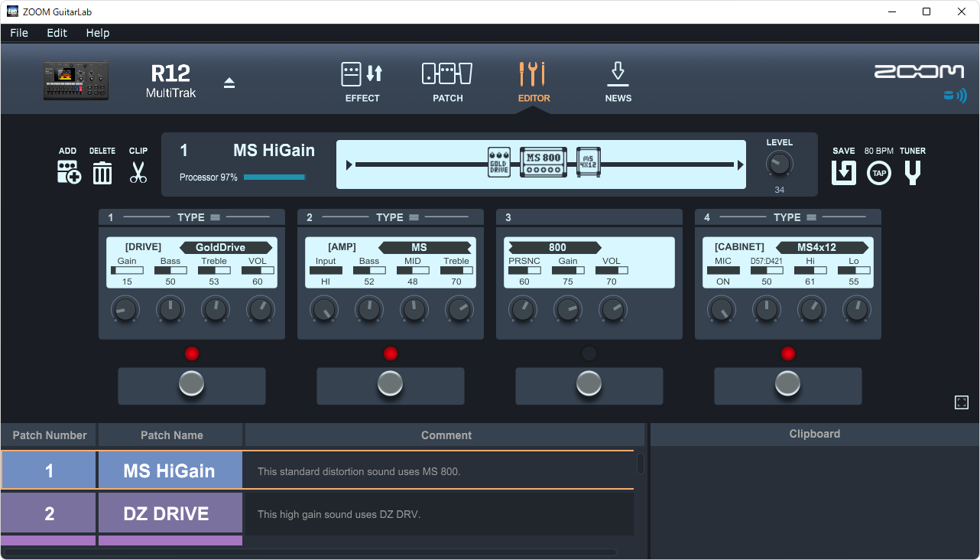This screenshot has height=560, width=980.
Task: Click the red LED of slot 2
Action: pyautogui.click(x=391, y=353)
